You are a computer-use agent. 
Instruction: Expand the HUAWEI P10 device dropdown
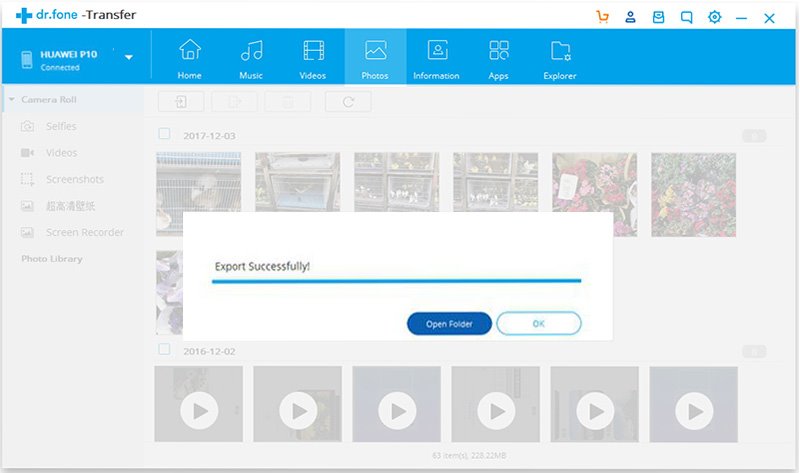(129, 57)
